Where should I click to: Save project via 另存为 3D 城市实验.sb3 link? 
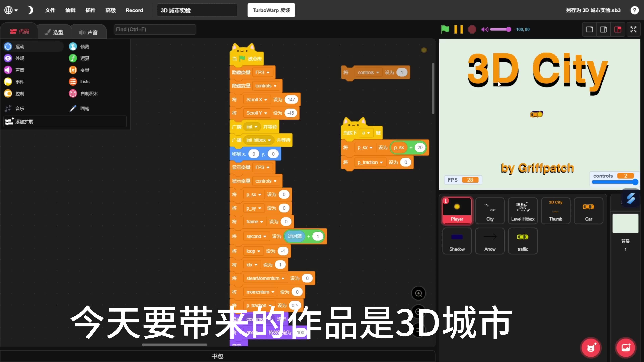[593, 10]
